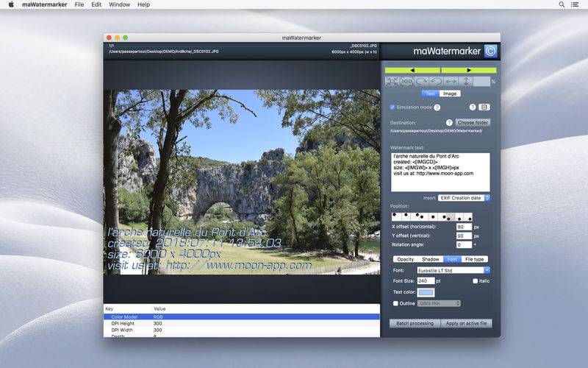
Task: Click the Rotation angle input field
Action: [x=464, y=245]
